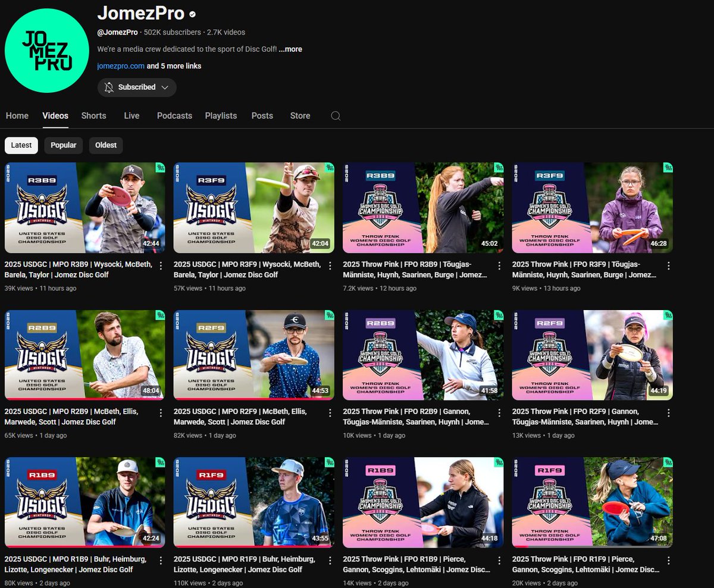
Task: Switch to the Podcasts tab
Action: [174, 116]
